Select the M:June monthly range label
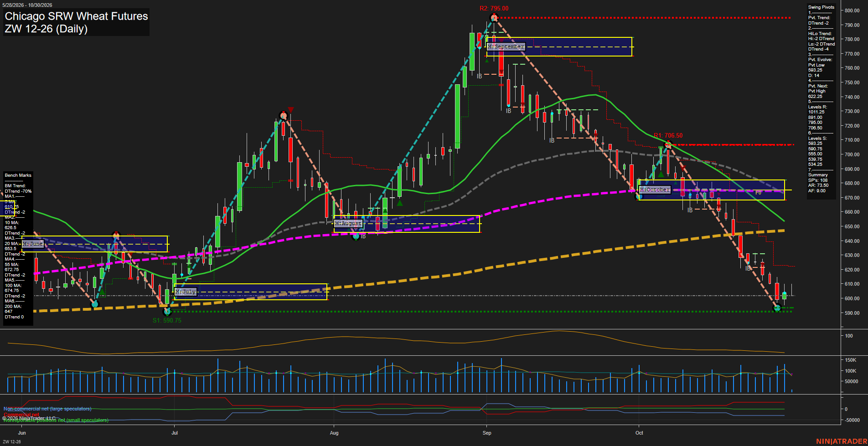The image size is (868, 446). point(33,244)
